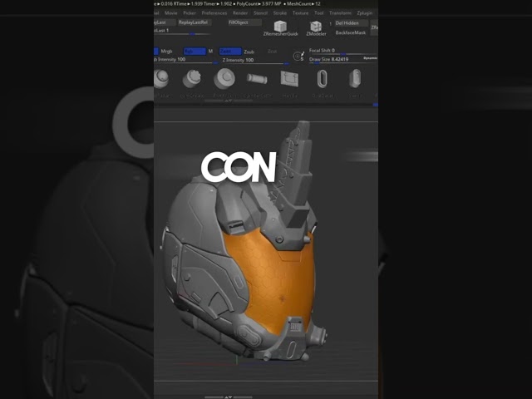Screen dimensions: 532x399
Task: Click the circular brush cursor icon with S
Action: (298, 56)
